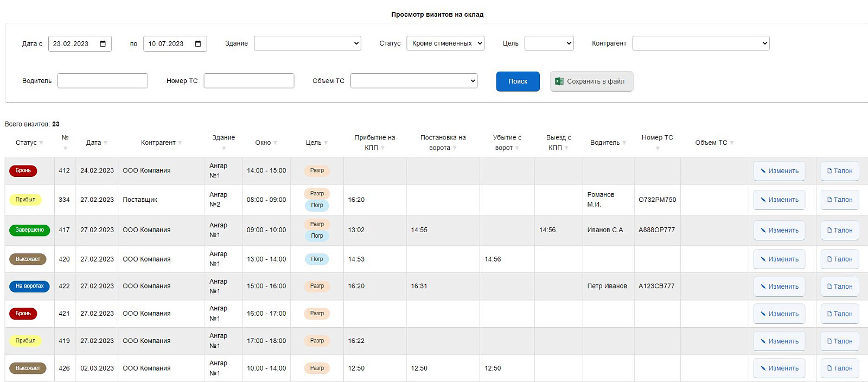Click 'Изменить' for visit 412
The height and width of the screenshot is (382, 868).
click(x=779, y=171)
